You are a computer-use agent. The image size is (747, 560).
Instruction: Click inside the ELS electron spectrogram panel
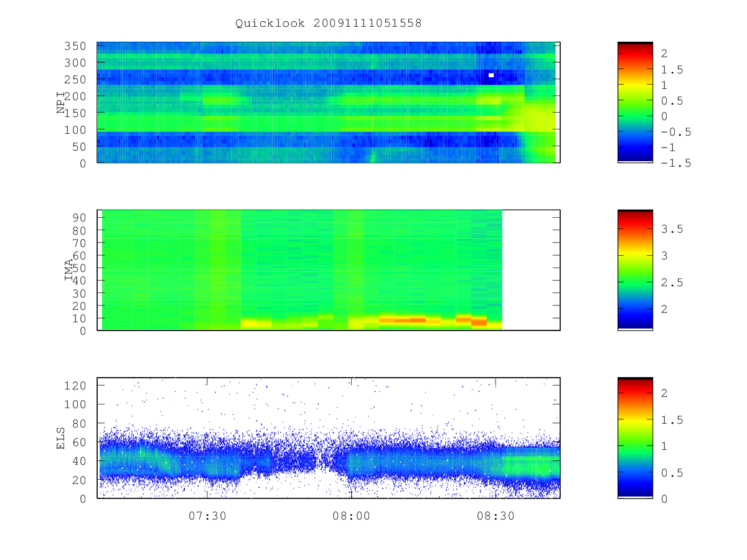click(328, 438)
